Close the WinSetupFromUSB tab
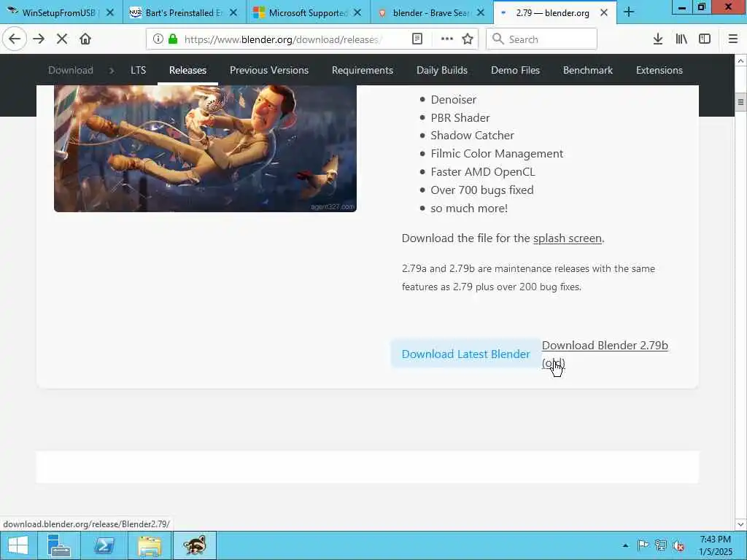Image resolution: width=747 pixels, height=560 pixels. [110, 12]
